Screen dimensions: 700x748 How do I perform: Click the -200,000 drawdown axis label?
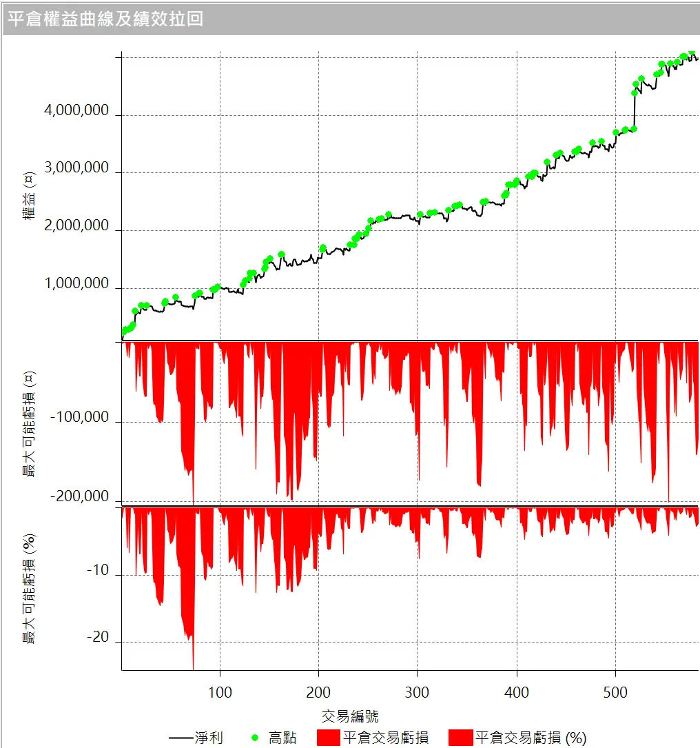(79, 496)
